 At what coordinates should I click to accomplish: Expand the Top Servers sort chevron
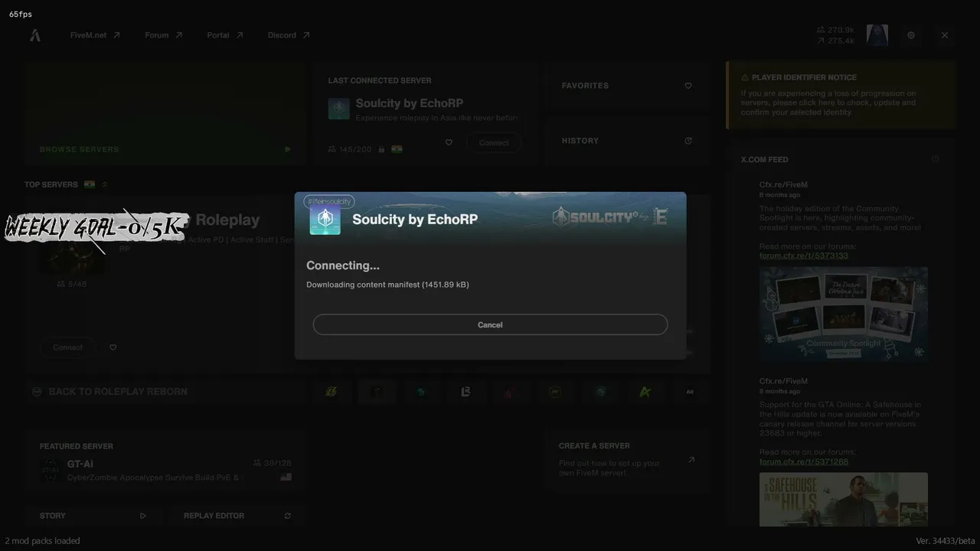click(x=105, y=184)
